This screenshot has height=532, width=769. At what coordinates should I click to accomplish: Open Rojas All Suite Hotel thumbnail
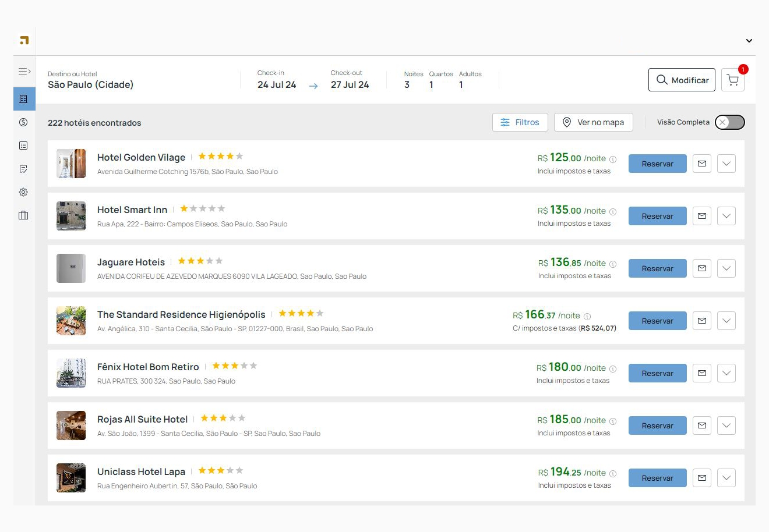(71, 425)
